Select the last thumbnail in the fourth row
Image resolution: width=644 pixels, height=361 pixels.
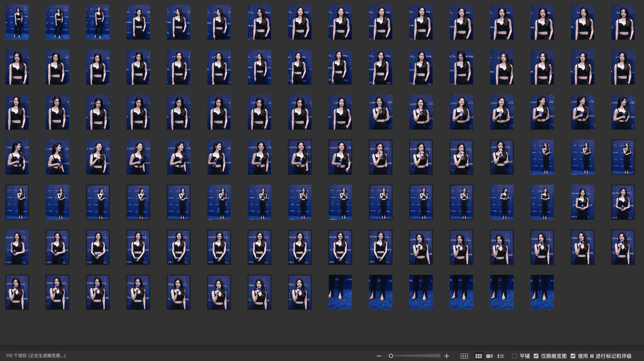coord(623,157)
